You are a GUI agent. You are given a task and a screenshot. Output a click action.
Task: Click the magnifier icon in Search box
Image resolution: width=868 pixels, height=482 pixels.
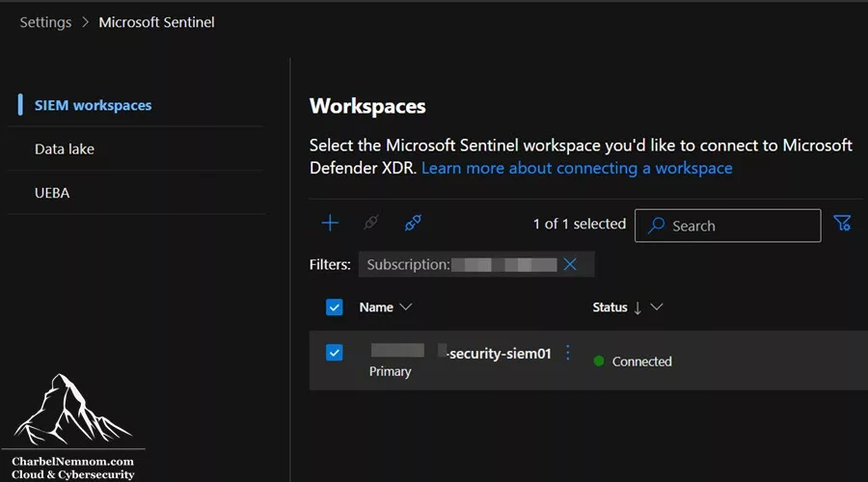[x=657, y=226]
